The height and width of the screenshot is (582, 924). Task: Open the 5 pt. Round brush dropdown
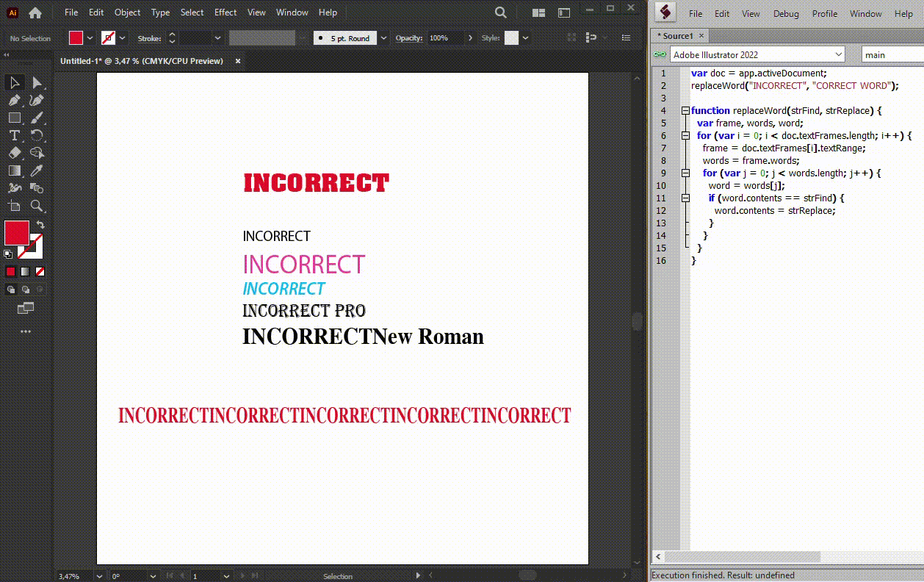pyautogui.click(x=383, y=38)
